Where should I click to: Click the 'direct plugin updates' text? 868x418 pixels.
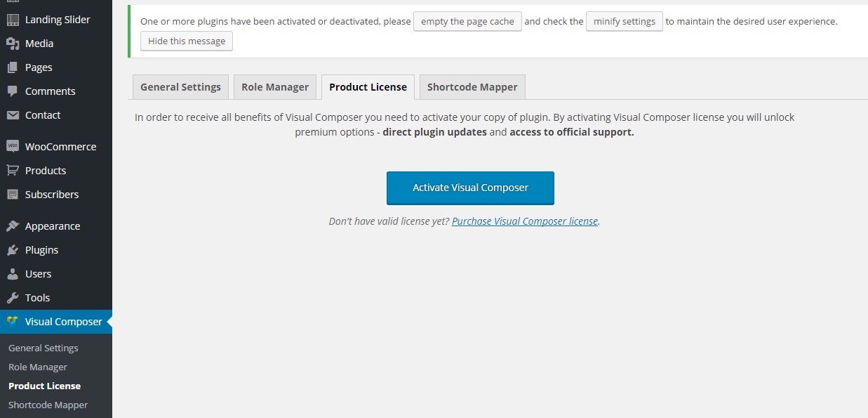click(x=434, y=131)
